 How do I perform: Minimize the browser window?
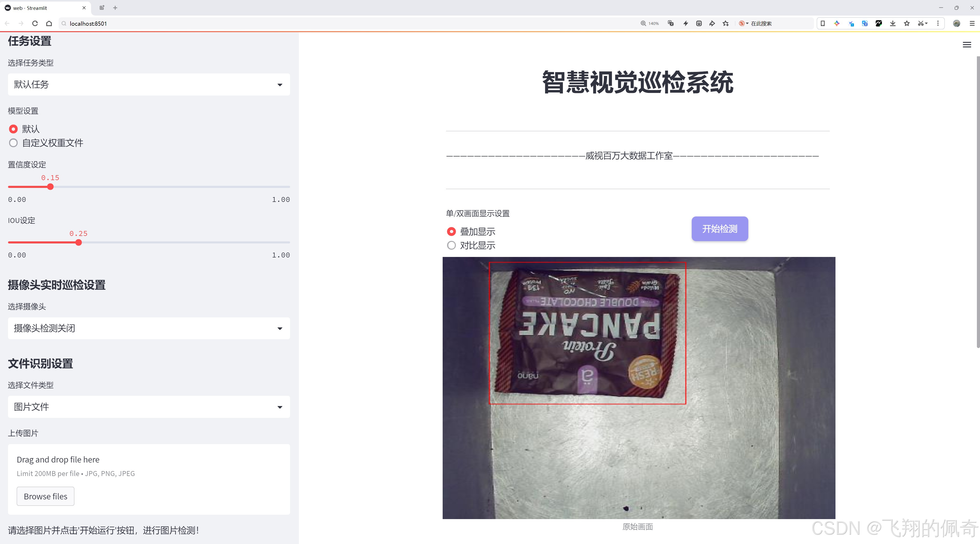click(941, 8)
